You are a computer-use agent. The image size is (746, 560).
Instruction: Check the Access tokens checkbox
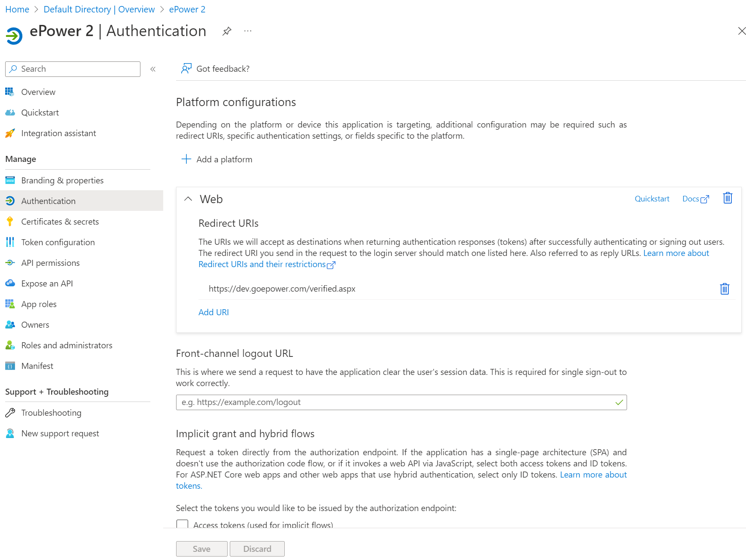tap(182, 524)
